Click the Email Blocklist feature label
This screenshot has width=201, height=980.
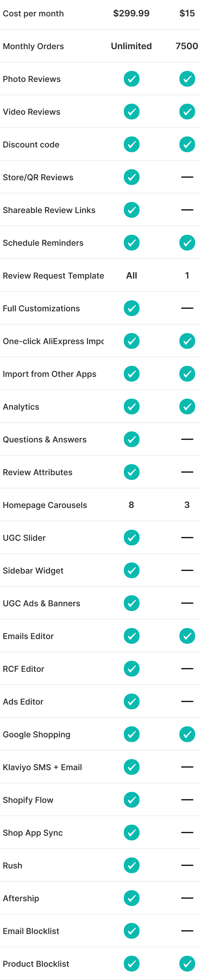[x=31, y=931]
